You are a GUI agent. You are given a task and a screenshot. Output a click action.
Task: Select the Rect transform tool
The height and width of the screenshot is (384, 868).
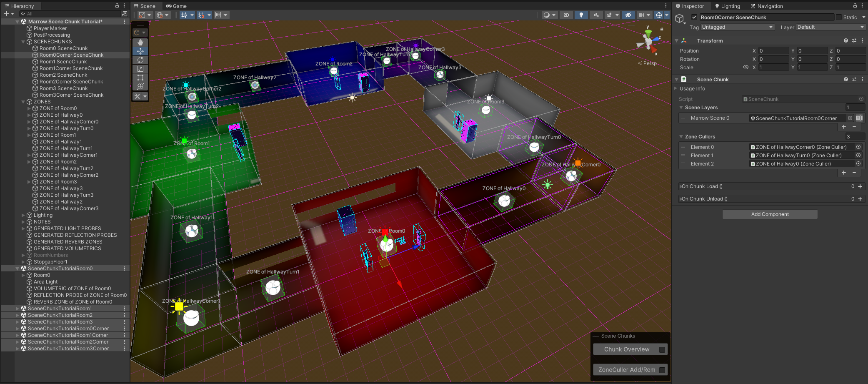[x=140, y=78]
